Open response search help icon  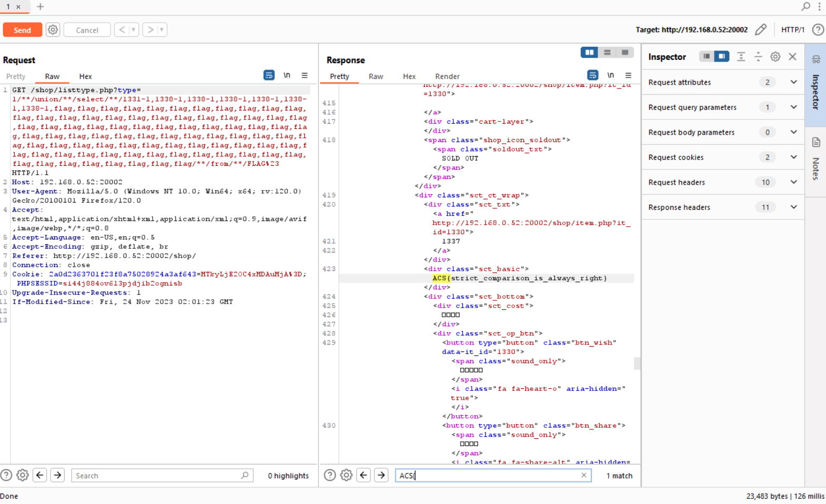(330, 475)
